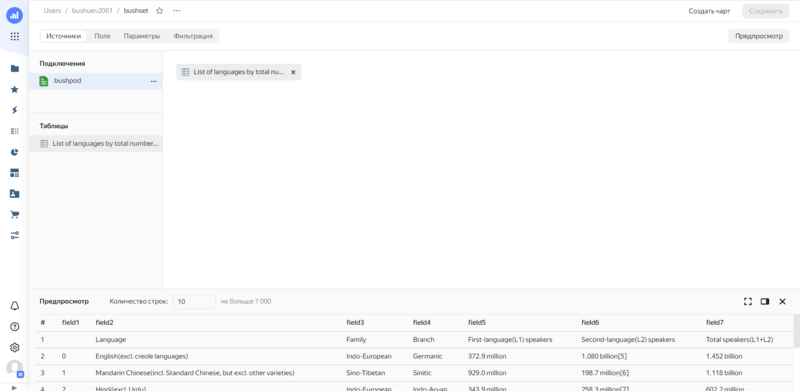Click the 1.080 billion[5] cell
This screenshot has height=391, width=800.
coord(605,356)
